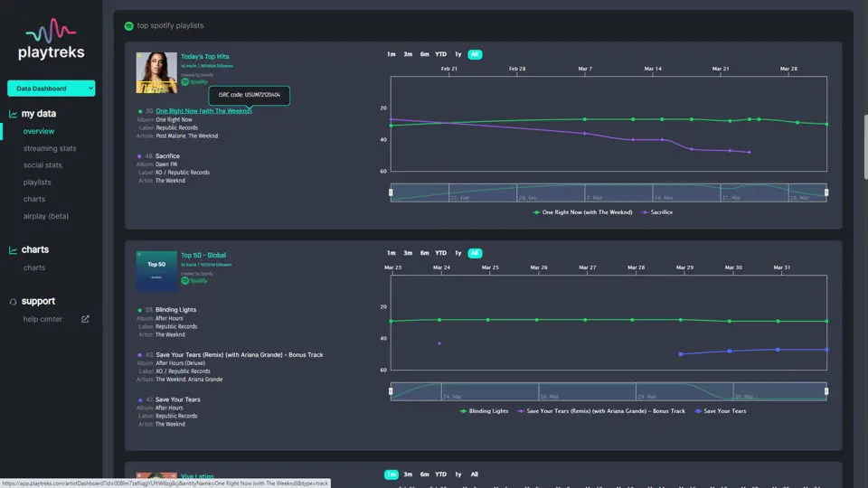Select 1m range on Viva Latino chart
The width and height of the screenshot is (868, 488).
392,474
